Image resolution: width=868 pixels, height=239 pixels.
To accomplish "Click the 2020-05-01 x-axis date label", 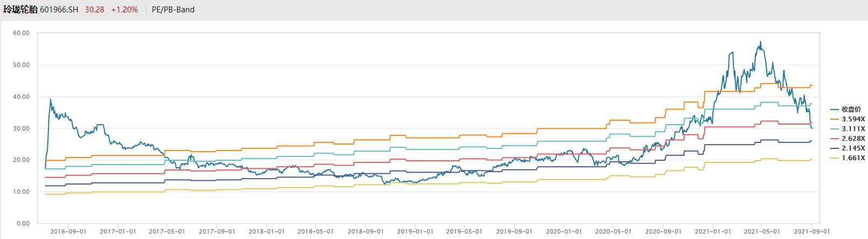I will 613,231.
